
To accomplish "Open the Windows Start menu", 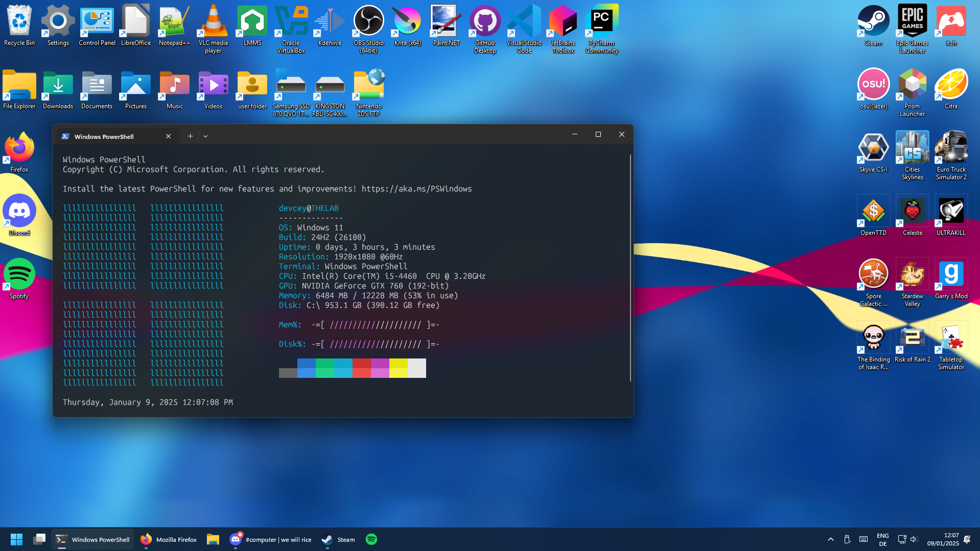I will coord(16,539).
